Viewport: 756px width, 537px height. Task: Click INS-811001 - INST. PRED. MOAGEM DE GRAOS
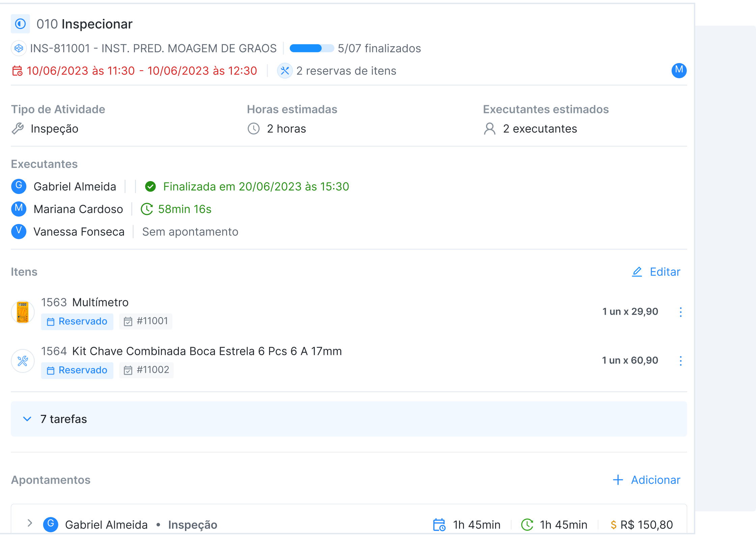153,49
